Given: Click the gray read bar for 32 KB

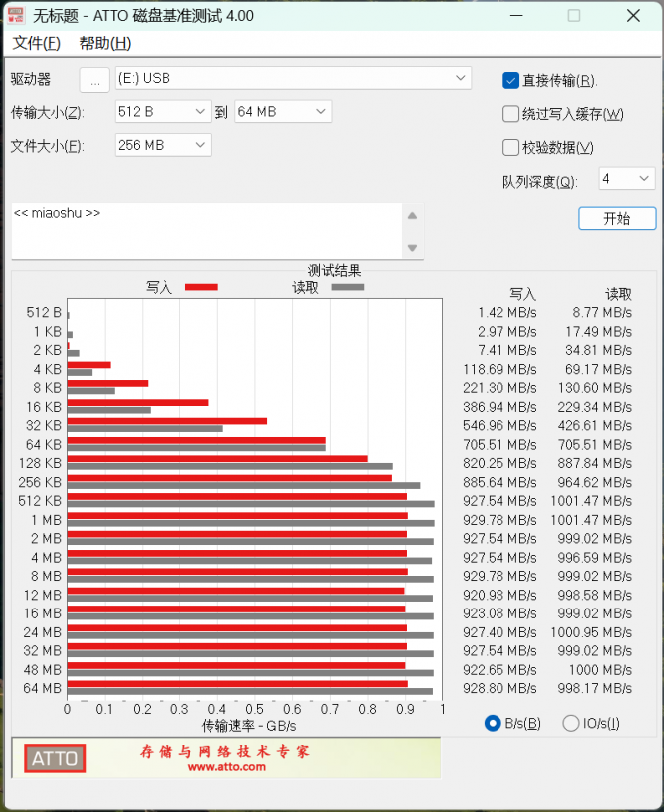Looking at the screenshot, I should click(x=145, y=429).
